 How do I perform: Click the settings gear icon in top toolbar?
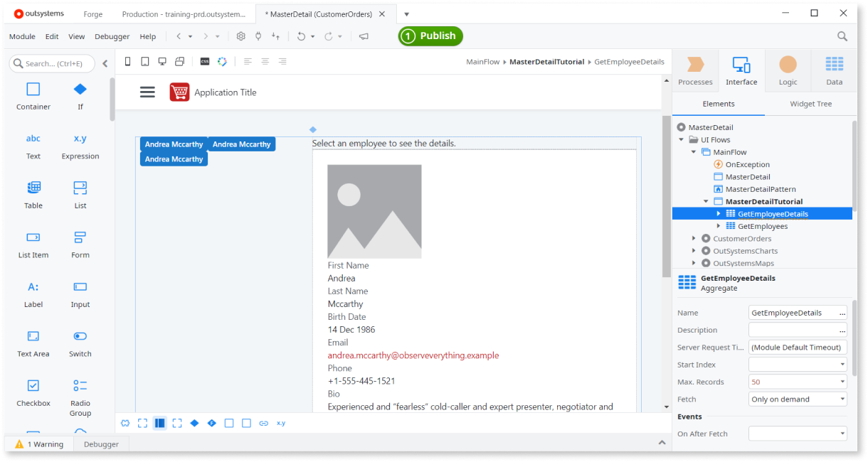(240, 36)
